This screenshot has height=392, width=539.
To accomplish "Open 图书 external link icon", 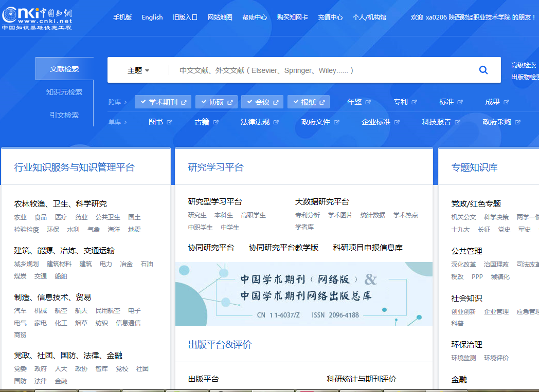I will click(x=169, y=122).
